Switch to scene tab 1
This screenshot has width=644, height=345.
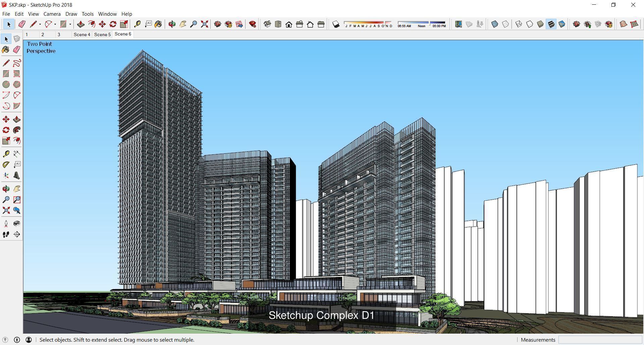tap(31, 34)
